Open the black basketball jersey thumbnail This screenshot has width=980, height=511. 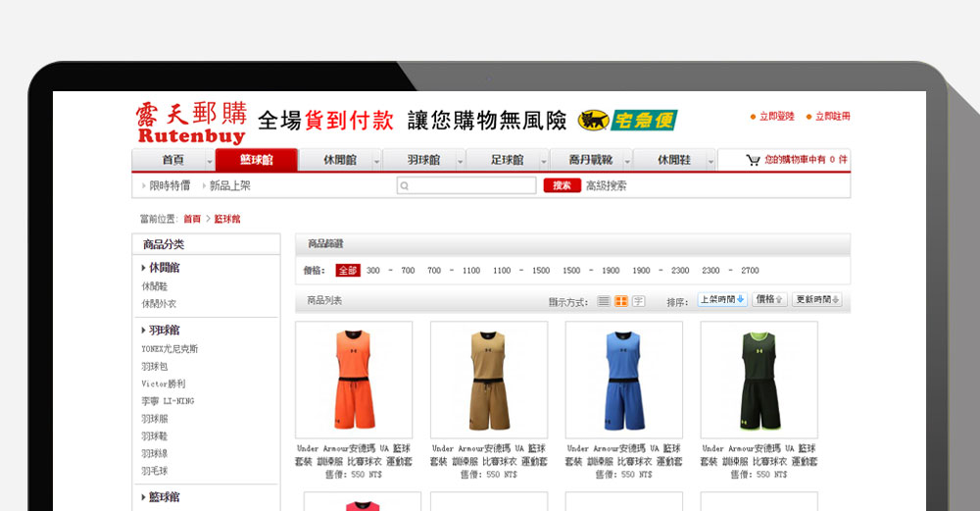point(759,380)
